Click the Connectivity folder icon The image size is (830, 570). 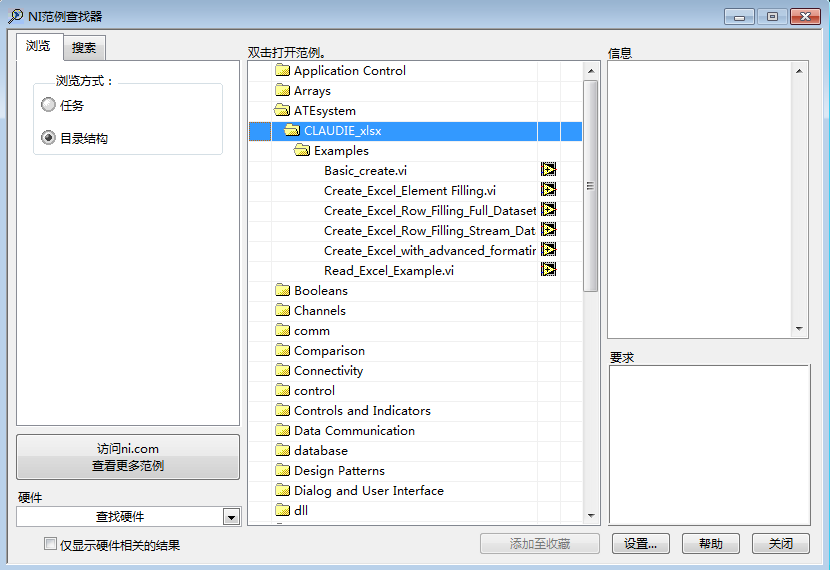click(283, 370)
